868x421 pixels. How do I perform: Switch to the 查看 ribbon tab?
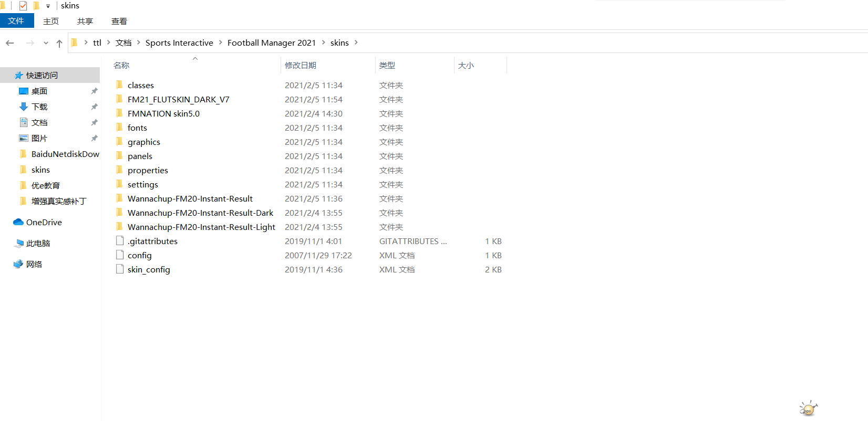pyautogui.click(x=119, y=21)
